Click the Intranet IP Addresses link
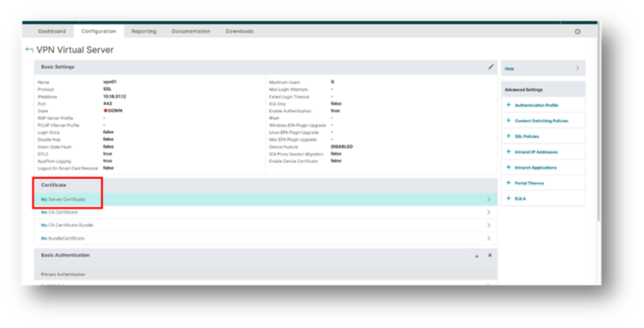This screenshot has width=644, height=328. click(536, 152)
